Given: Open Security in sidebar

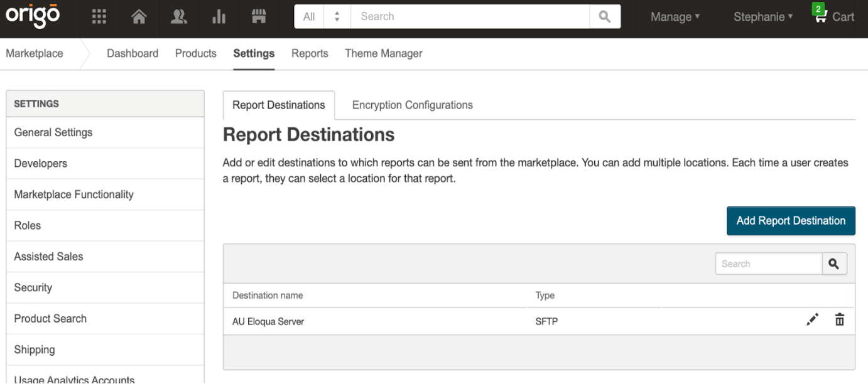Looking at the screenshot, I should pos(106,287).
